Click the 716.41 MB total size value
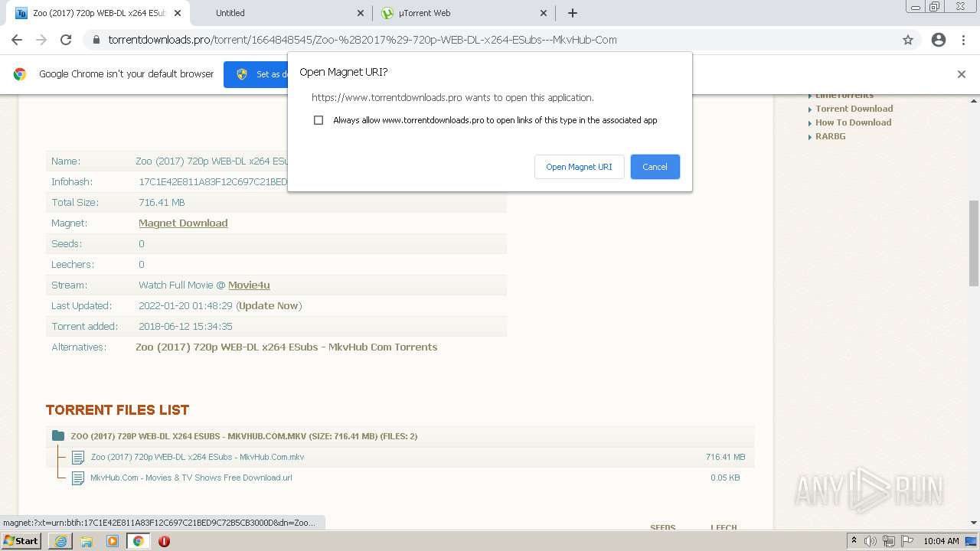Image resolution: width=980 pixels, height=551 pixels. [x=162, y=203]
